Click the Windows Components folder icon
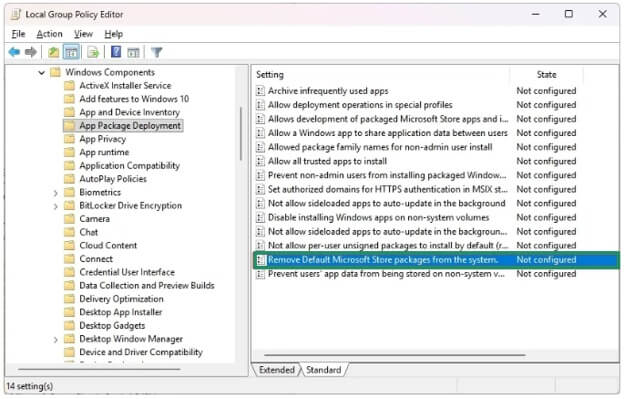The image size is (624, 399). [55, 72]
